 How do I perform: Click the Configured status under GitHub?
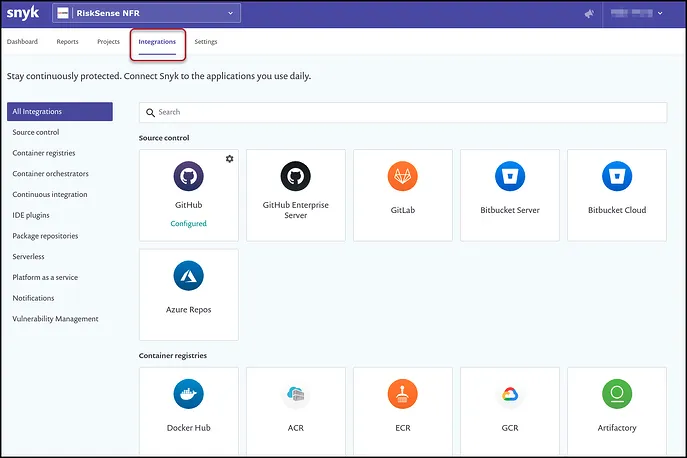pyautogui.click(x=188, y=224)
